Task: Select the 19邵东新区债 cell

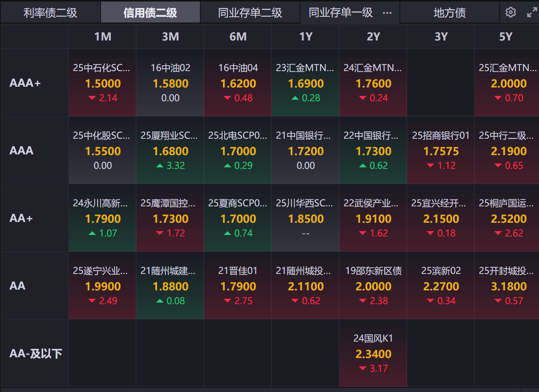Action: click(x=373, y=285)
